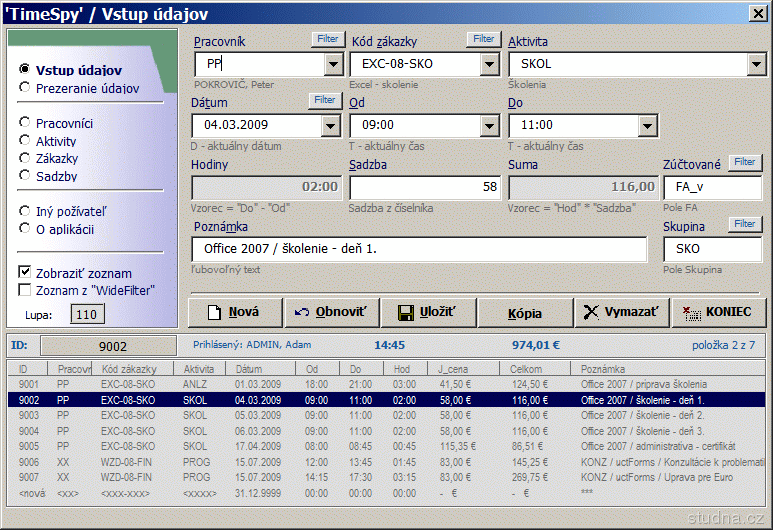The image size is (773, 530).
Task: Choose the Sadzby radio option
Action: tap(25, 176)
